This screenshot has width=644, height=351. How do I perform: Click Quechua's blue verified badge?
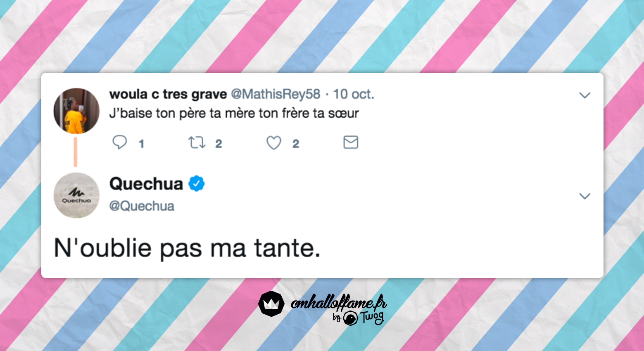tap(197, 183)
